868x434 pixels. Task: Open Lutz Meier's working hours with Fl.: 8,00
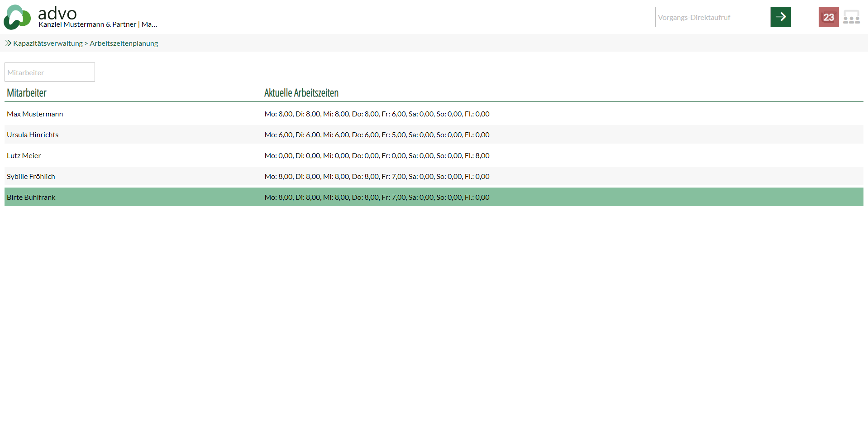coord(377,156)
